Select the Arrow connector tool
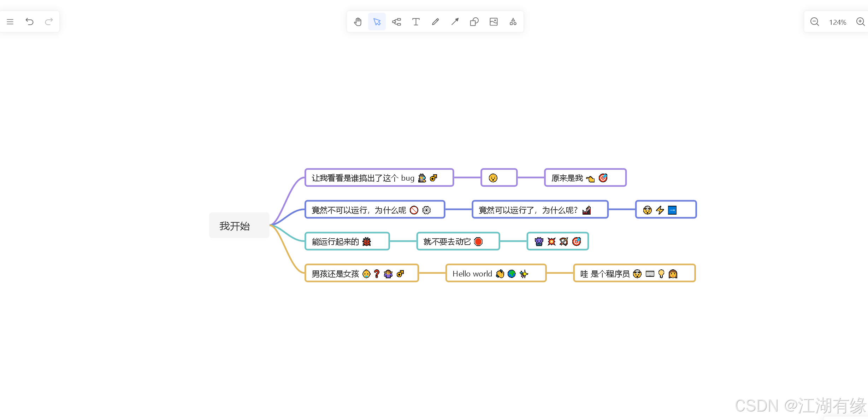The height and width of the screenshot is (420, 868). click(x=455, y=22)
